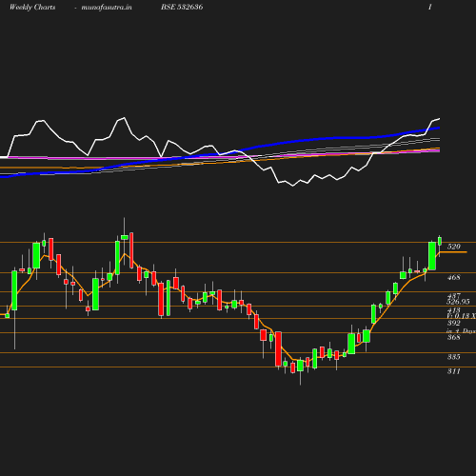Click the '335' price level label
Image resolution: width=476 pixels, height=476 pixels.
(x=453, y=357)
